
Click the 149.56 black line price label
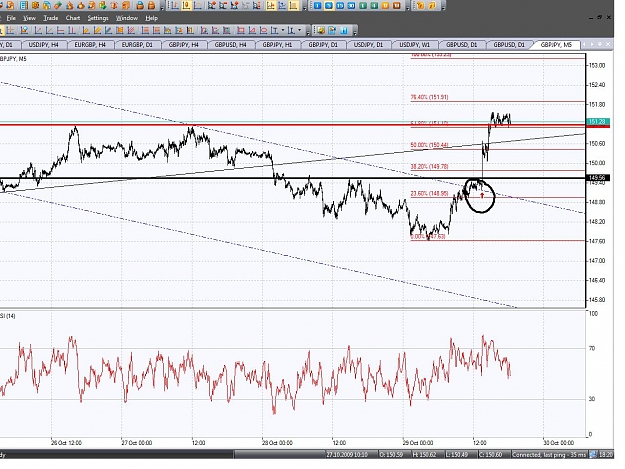coord(598,178)
